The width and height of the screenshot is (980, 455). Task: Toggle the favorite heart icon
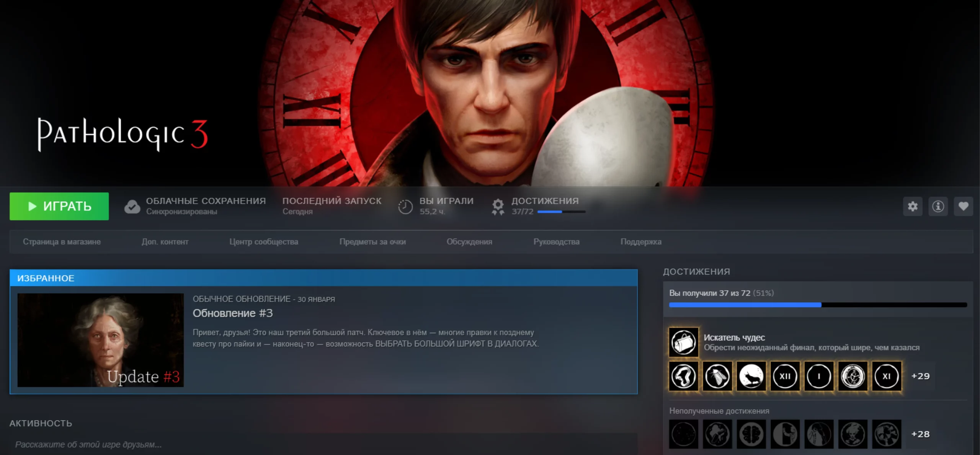click(x=963, y=206)
